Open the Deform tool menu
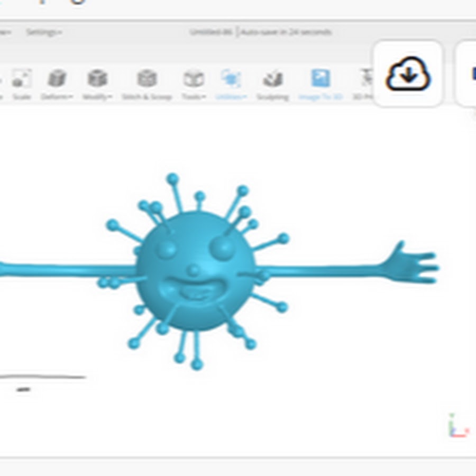The image size is (476, 476). point(57,84)
